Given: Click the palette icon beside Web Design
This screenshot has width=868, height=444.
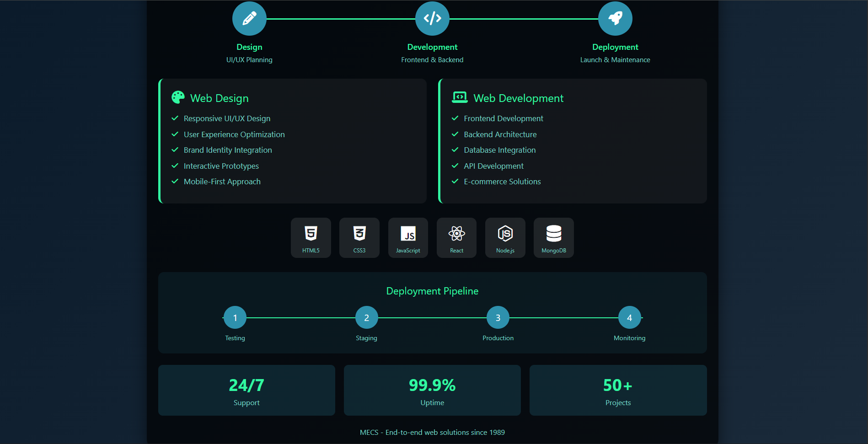Looking at the screenshot, I should point(178,97).
